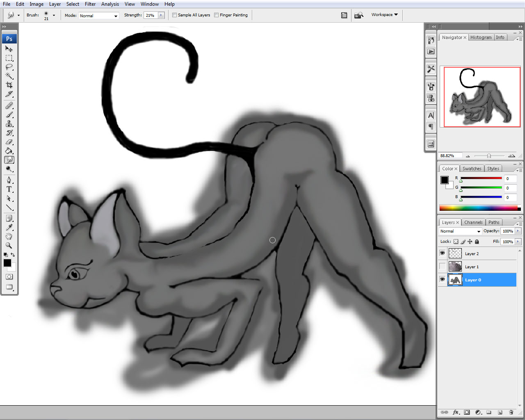Open the smudge Mode dropdown
This screenshot has width=525, height=420.
(99, 16)
